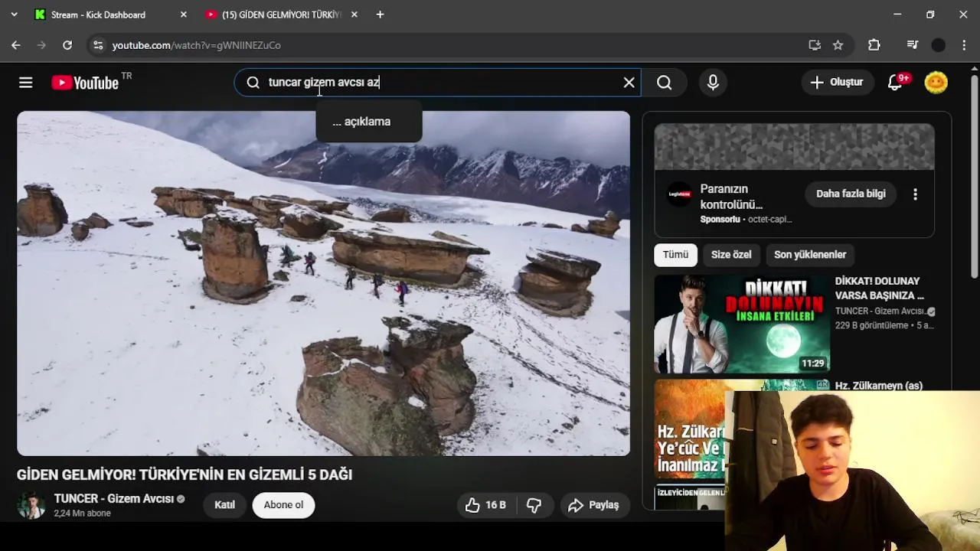Viewport: 980px width, 551px height.
Task: Open the browser extensions puzzle icon
Action: [x=874, y=45]
